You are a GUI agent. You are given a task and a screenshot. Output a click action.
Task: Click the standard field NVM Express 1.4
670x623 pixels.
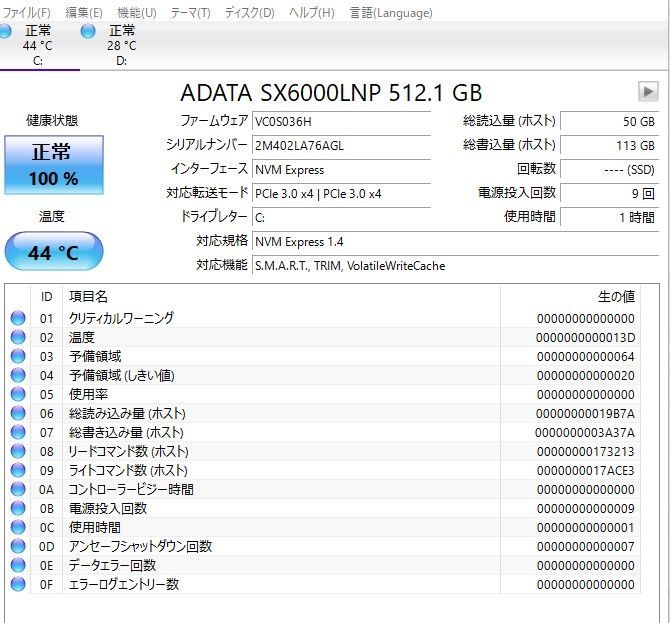click(x=455, y=241)
